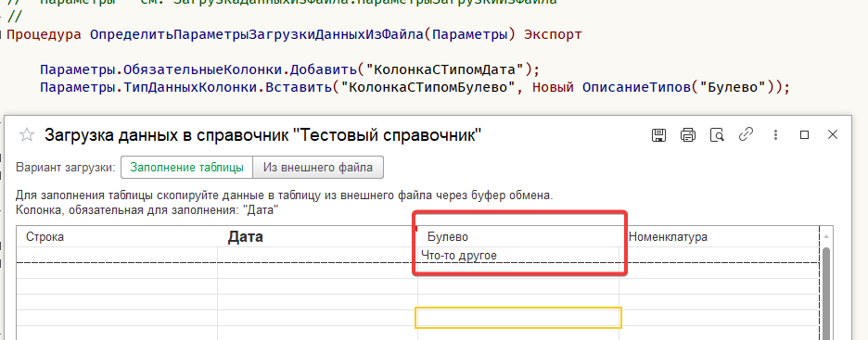This screenshot has height=340, width=868.
Task: Click the "КолонкаСТипомБулево" string in code
Action: click(428, 87)
